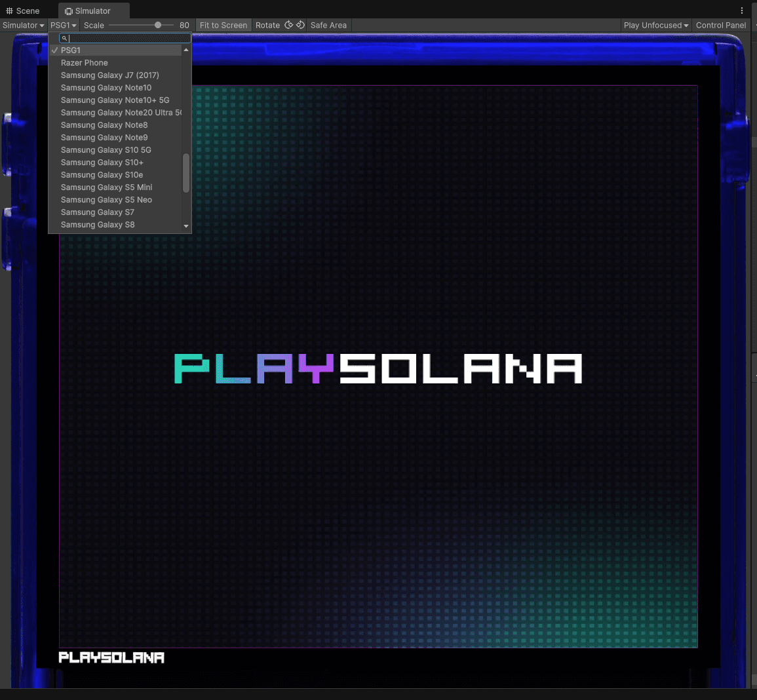The image size is (757, 700).
Task: Open the Control Panel button
Action: point(721,25)
